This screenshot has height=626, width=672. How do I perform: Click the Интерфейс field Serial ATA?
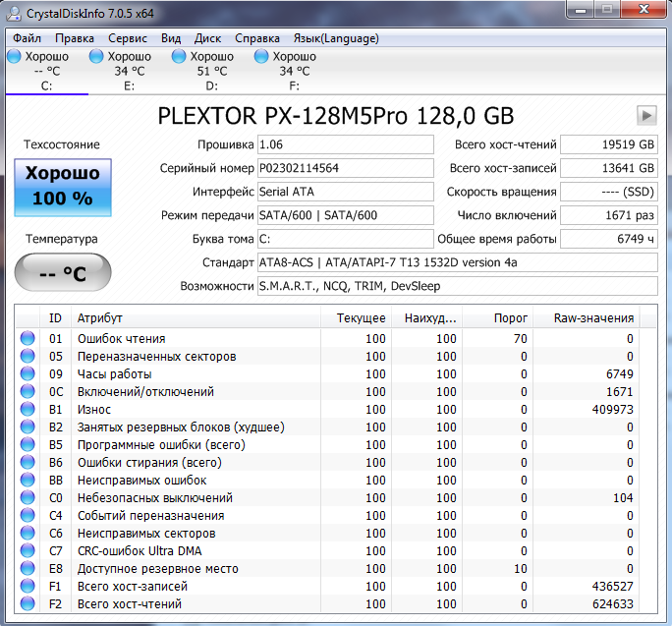346,192
